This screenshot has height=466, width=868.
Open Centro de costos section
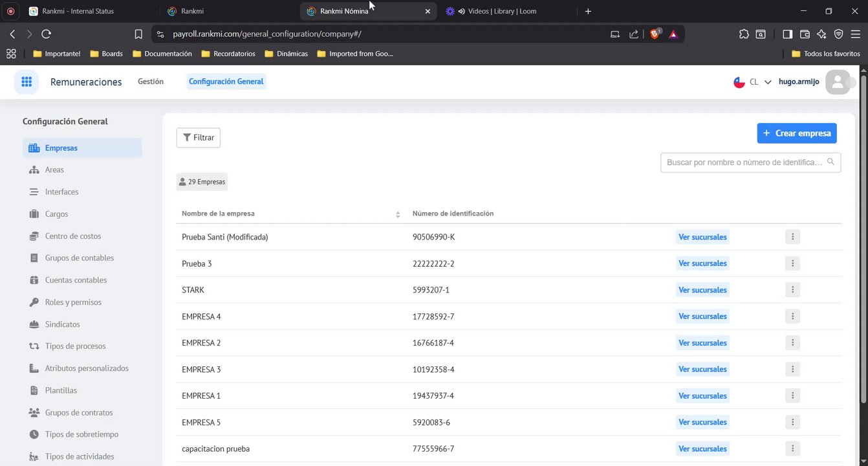(72, 236)
